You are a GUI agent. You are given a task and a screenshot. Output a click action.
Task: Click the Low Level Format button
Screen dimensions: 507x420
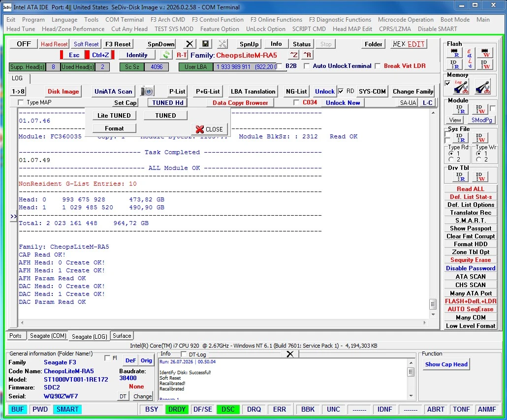471,325
